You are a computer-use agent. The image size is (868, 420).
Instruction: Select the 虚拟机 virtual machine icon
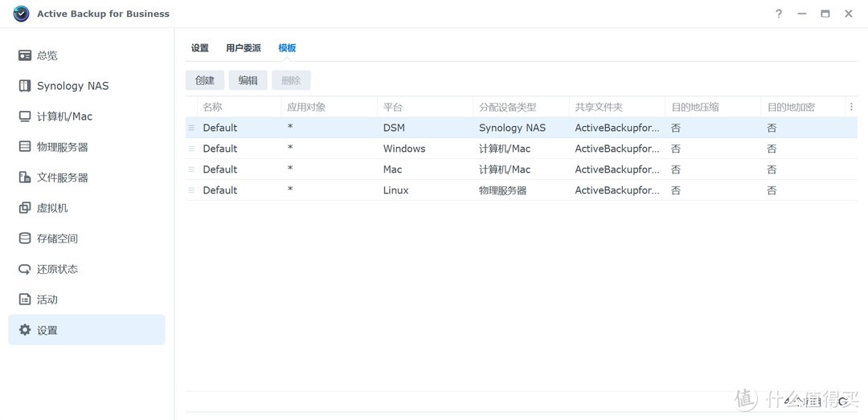pos(25,208)
